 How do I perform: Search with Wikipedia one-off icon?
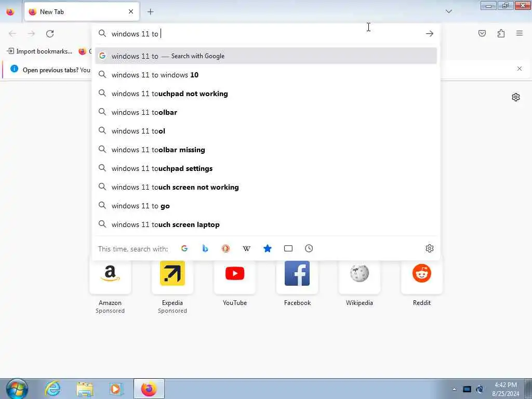(x=247, y=248)
